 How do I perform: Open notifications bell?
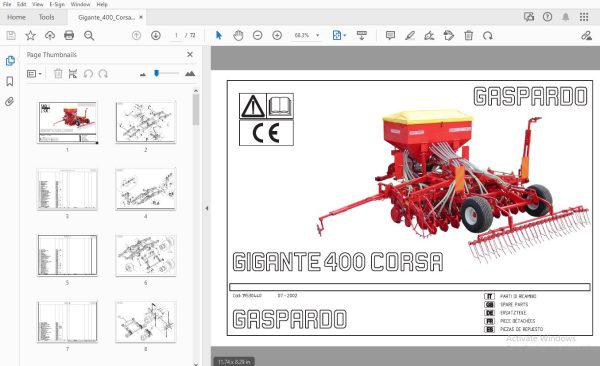(x=566, y=17)
